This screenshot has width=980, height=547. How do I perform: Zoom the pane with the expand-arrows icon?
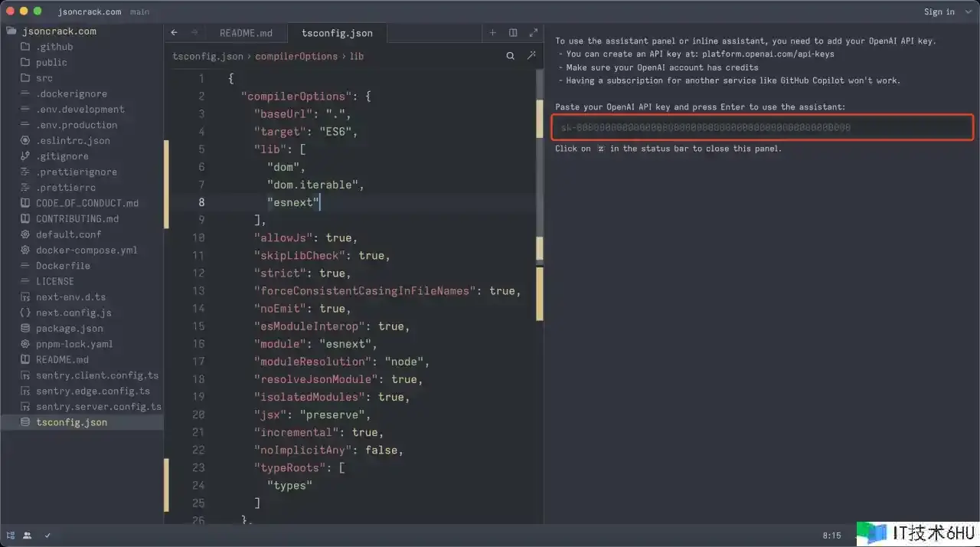click(x=532, y=33)
